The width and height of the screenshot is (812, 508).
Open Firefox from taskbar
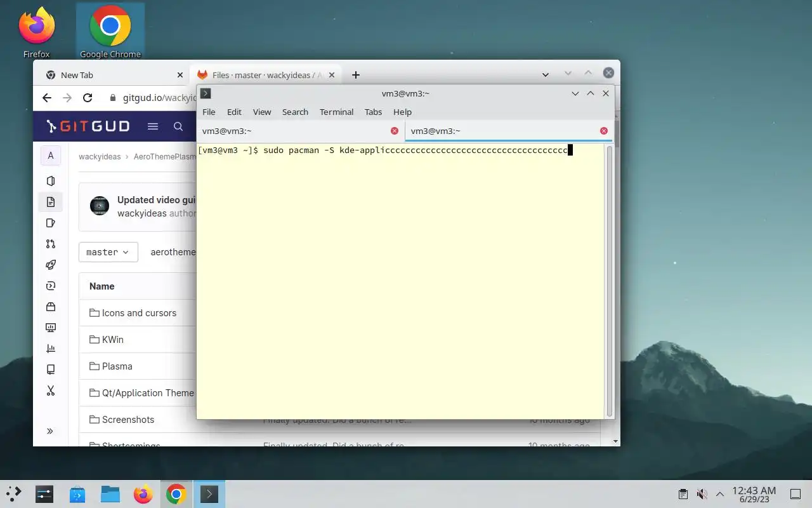[143, 494]
